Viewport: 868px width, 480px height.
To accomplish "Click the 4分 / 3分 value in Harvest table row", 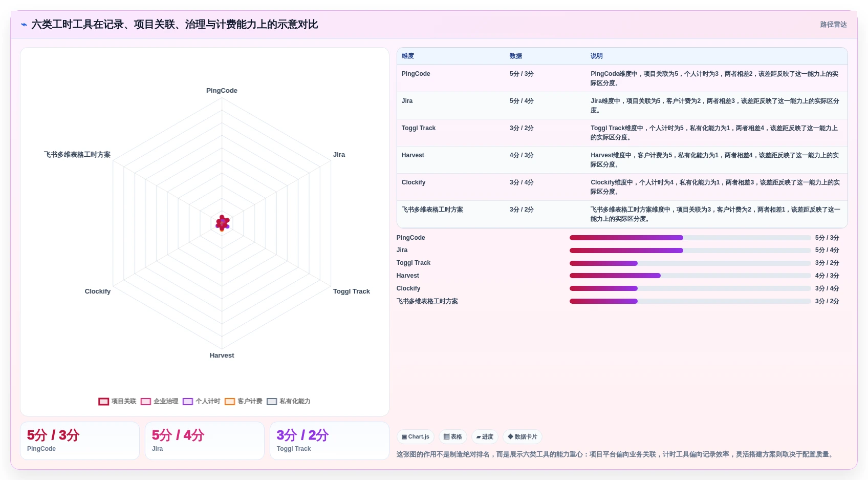I will click(522, 155).
